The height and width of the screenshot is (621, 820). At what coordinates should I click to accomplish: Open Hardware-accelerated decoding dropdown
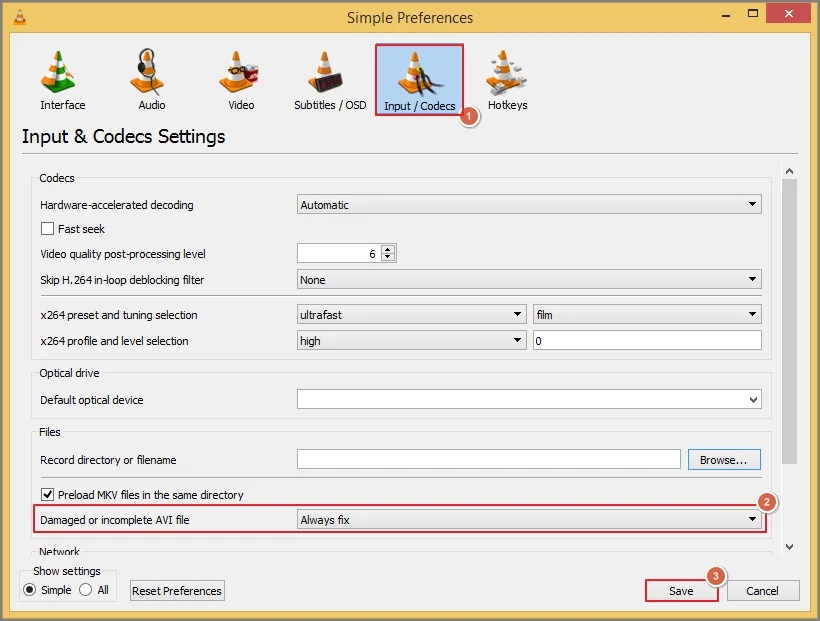529,205
